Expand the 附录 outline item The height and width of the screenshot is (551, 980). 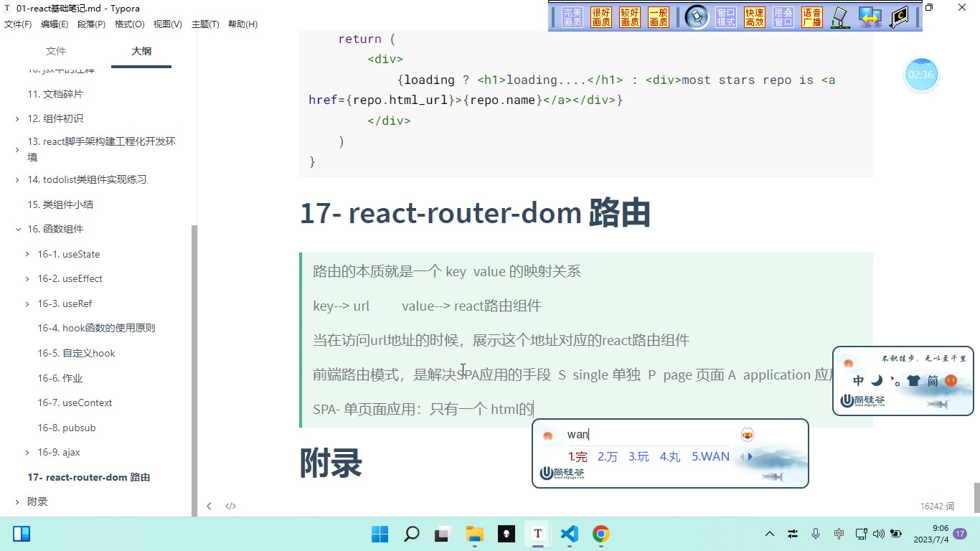17,502
